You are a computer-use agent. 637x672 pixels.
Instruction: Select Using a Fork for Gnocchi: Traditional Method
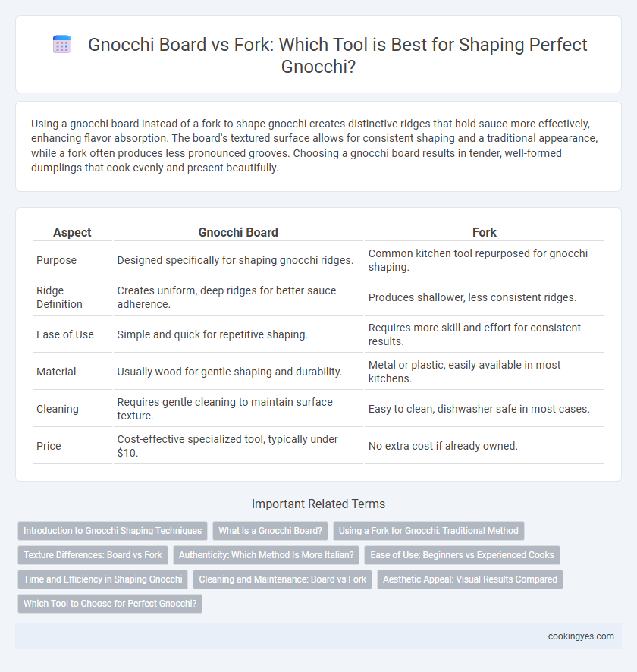point(428,531)
